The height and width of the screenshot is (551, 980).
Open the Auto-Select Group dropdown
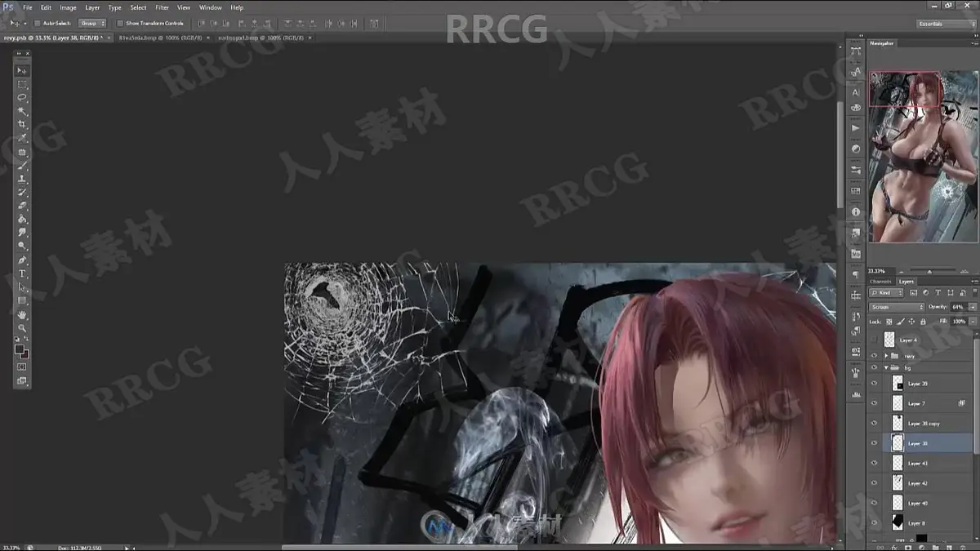[92, 23]
